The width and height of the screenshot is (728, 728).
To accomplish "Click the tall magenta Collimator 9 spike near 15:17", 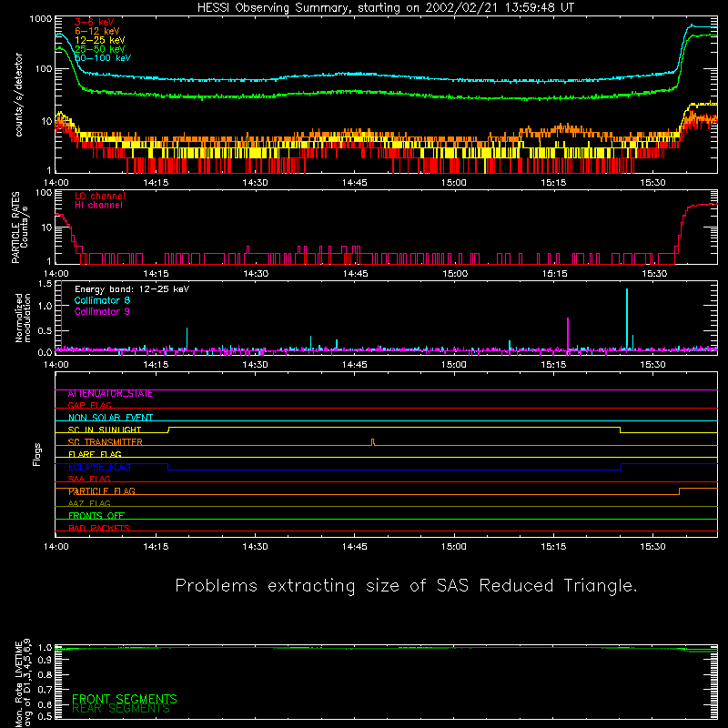I will tap(568, 333).
